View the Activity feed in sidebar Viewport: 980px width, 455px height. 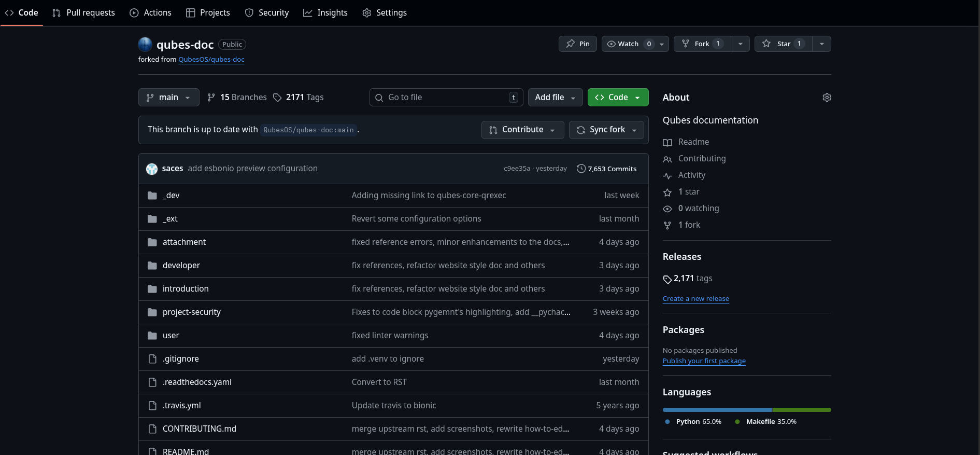691,175
